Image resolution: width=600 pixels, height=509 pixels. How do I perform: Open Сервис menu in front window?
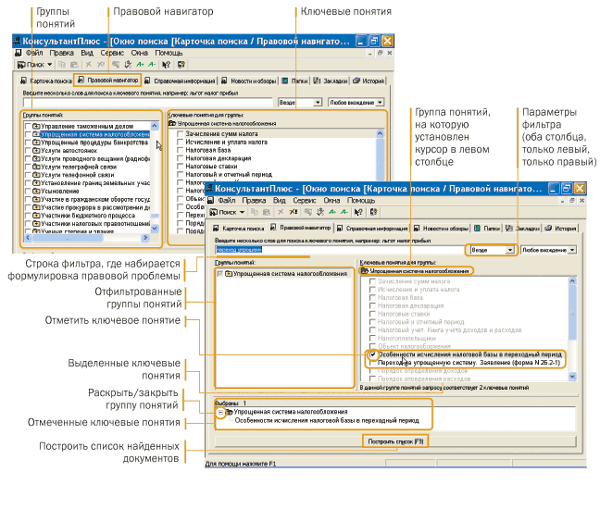304,200
